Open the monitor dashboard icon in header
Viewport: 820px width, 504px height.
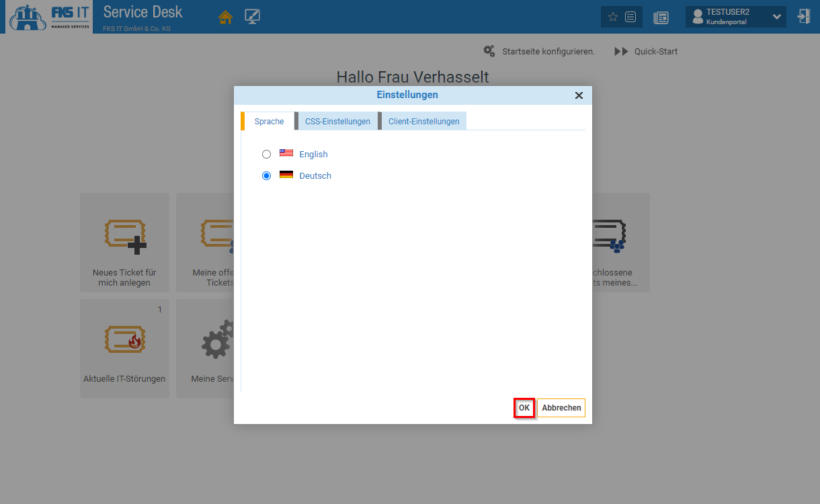pos(253,17)
